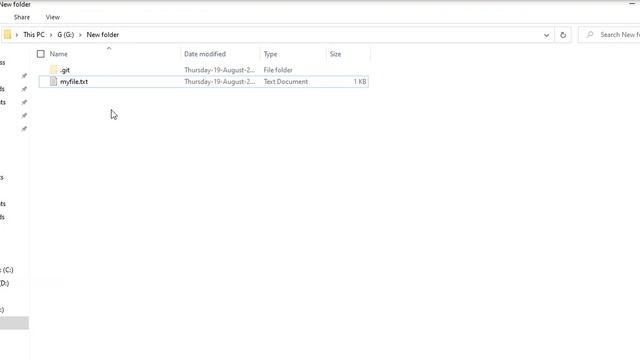This screenshot has width=640, height=360.
Task: Select the .git folder icon
Action: point(53,70)
